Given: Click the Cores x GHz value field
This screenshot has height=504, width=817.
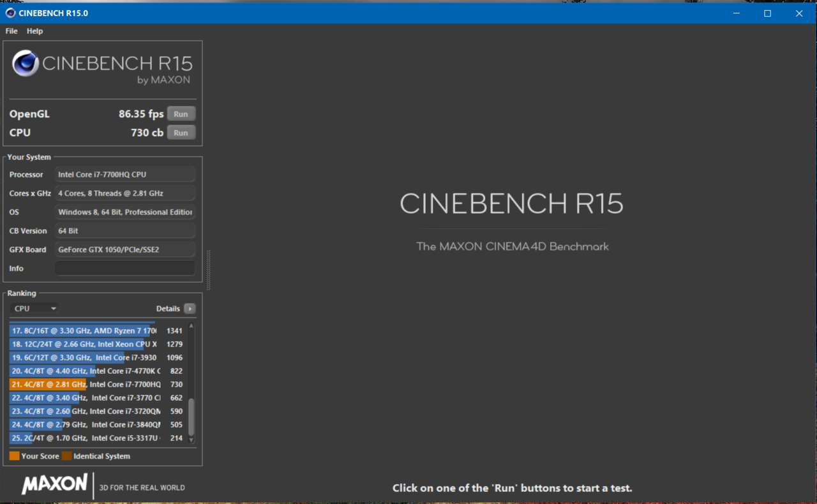Looking at the screenshot, I should (x=125, y=193).
